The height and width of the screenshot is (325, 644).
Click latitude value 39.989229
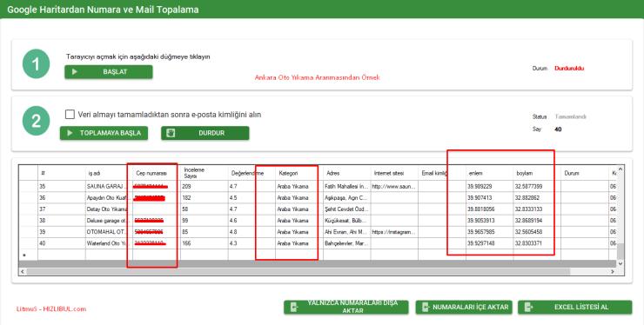(x=490, y=186)
